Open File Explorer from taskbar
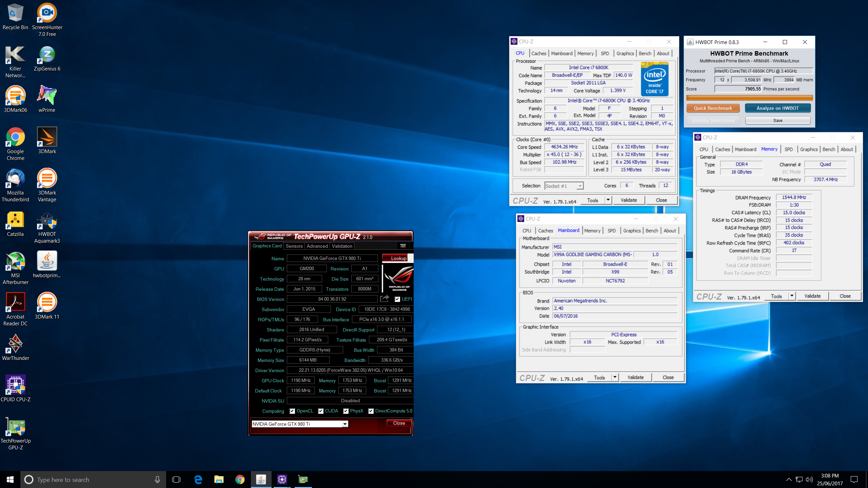The height and width of the screenshot is (488, 868). 219,480
